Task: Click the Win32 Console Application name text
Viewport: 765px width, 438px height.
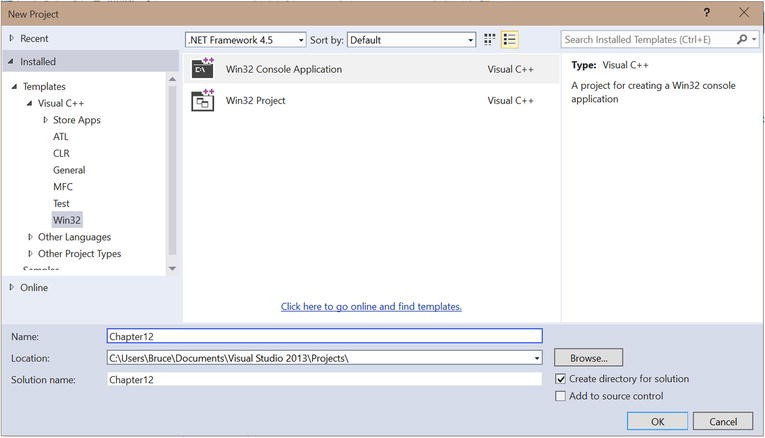Action: tap(283, 69)
